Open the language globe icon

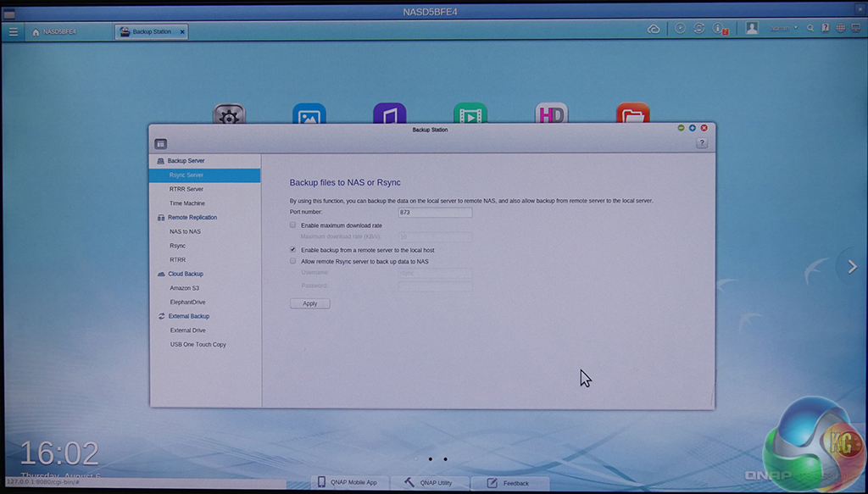click(840, 28)
